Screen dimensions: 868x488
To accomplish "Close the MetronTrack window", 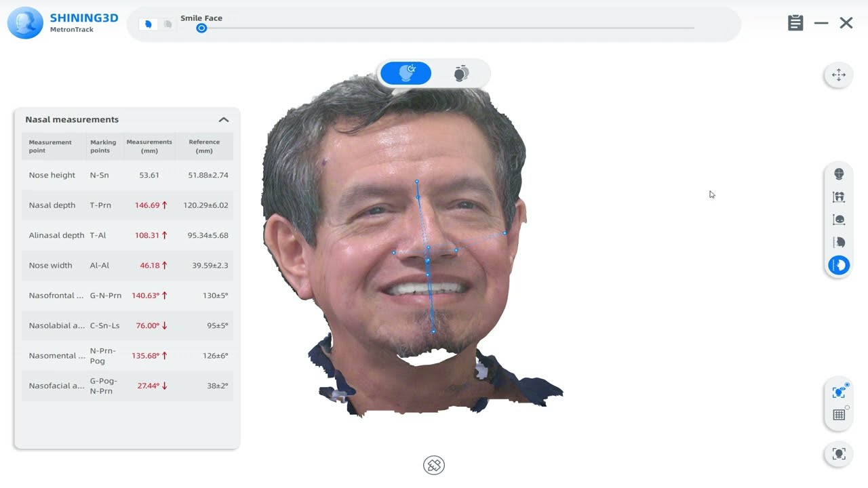I will click(x=846, y=23).
